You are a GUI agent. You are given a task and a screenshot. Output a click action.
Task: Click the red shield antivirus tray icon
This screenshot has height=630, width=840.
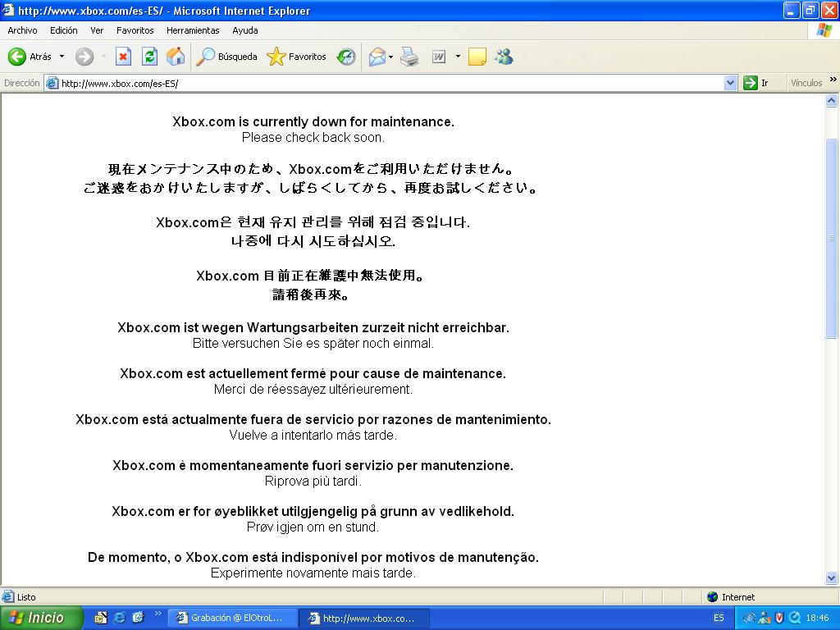(x=779, y=618)
